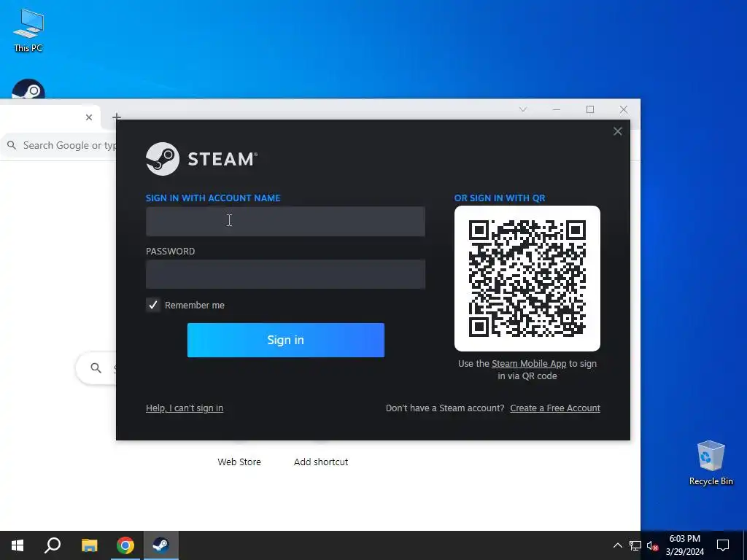Open This PC desktop icon
Image resolution: width=747 pixels, height=560 pixels.
[x=28, y=31]
